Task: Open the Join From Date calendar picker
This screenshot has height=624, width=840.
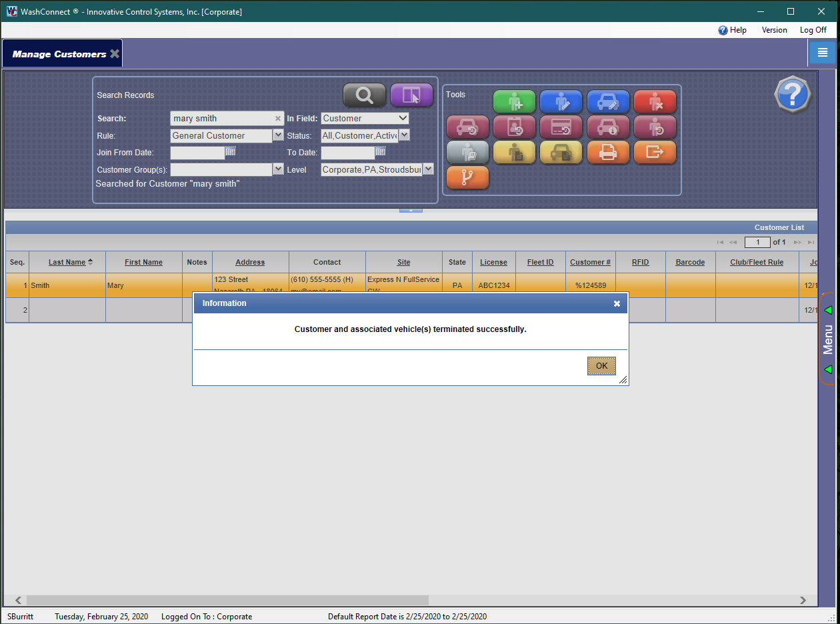Action: tap(231, 152)
